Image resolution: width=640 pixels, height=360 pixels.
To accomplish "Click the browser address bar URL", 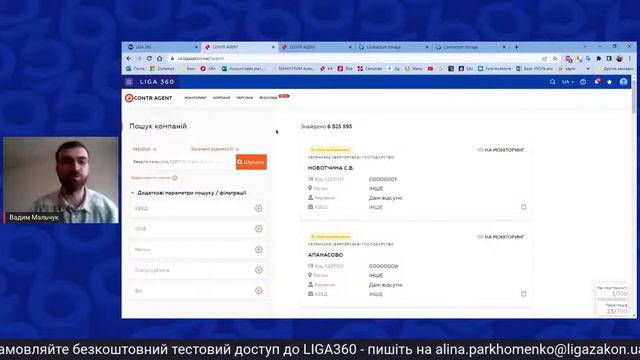I will [x=201, y=59].
